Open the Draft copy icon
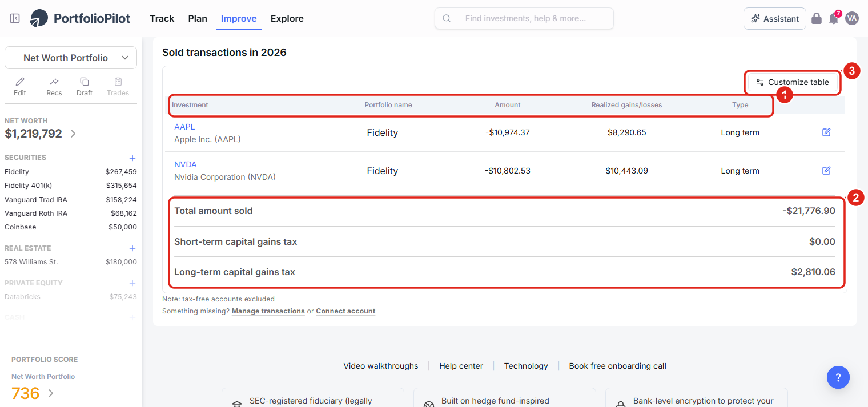868x407 pixels. tap(85, 82)
